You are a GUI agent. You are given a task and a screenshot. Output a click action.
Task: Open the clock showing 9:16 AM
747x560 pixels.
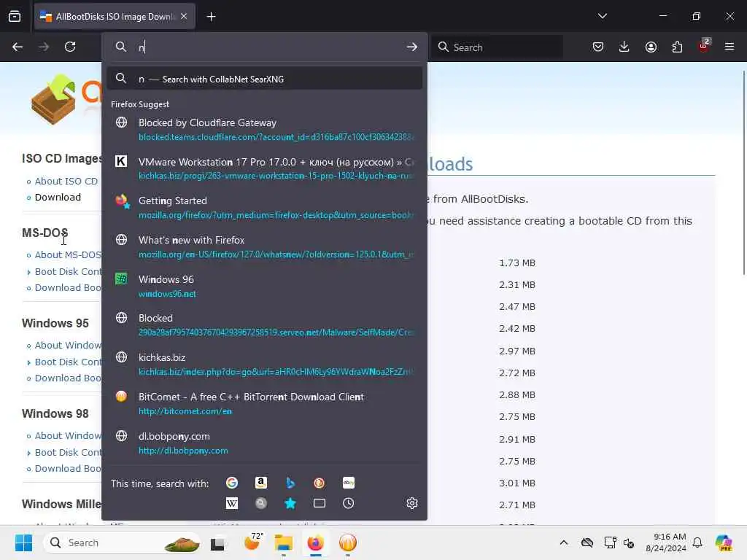pos(666,542)
